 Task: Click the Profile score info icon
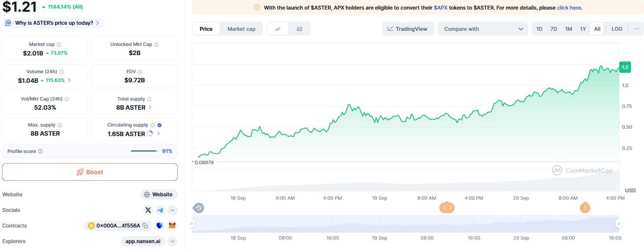[40, 152]
